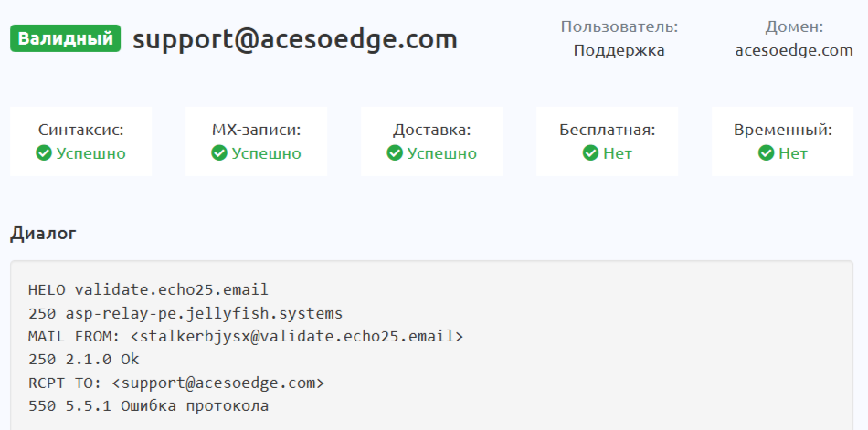Image resolution: width=868 pixels, height=430 pixels.
Task: Click the green check icon beside Синтаксис status
Action: click(x=43, y=153)
